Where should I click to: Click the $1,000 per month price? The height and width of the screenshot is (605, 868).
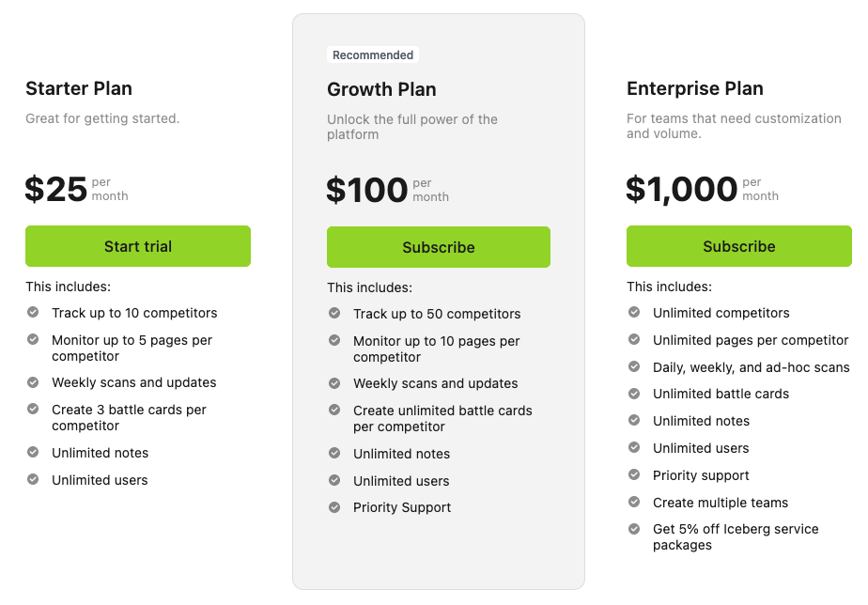pos(703,189)
